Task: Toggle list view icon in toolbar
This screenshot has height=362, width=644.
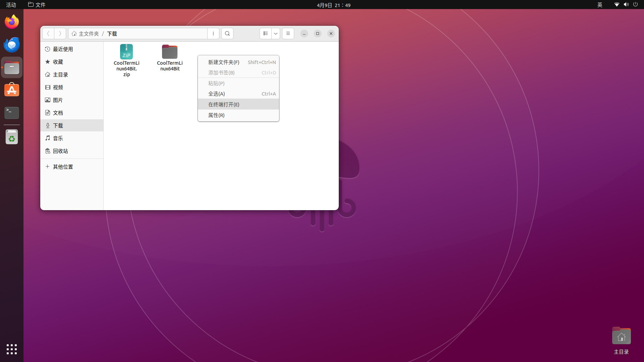Action: [x=265, y=34]
